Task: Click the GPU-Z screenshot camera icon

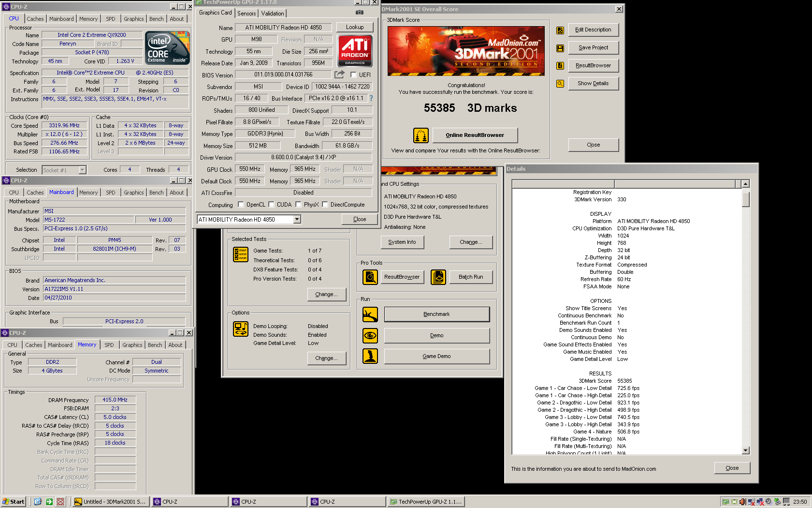Action: (359, 13)
